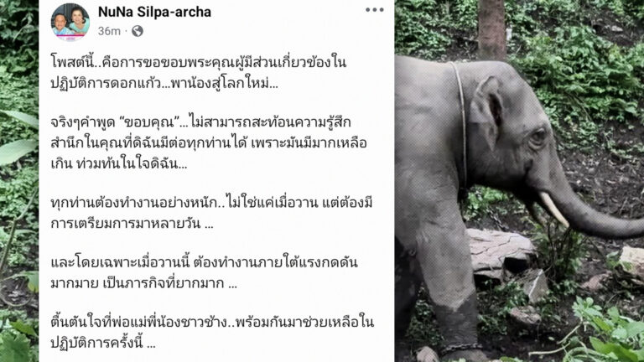Click the chain on the elephant's front foot
This screenshot has width=644, height=362.
(460, 348)
